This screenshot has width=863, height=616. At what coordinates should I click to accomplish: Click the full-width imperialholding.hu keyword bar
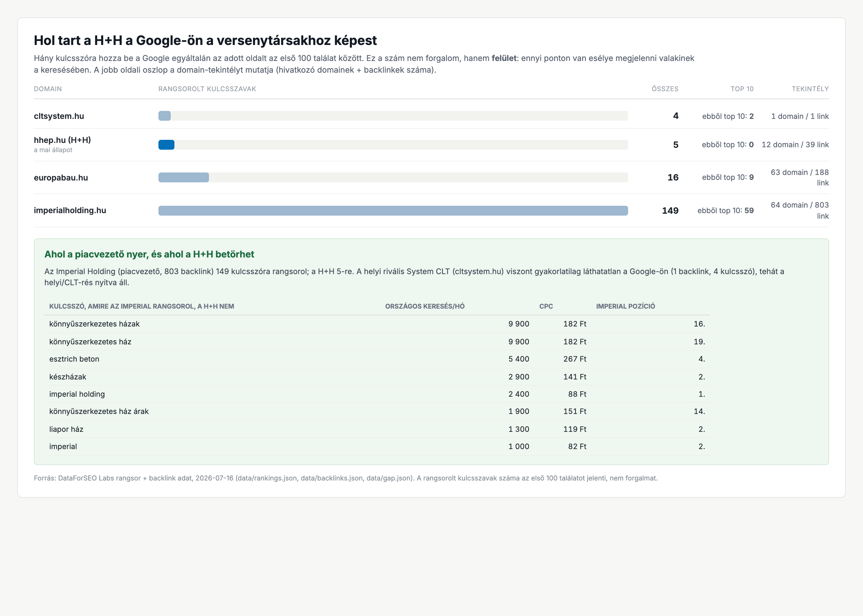click(393, 210)
